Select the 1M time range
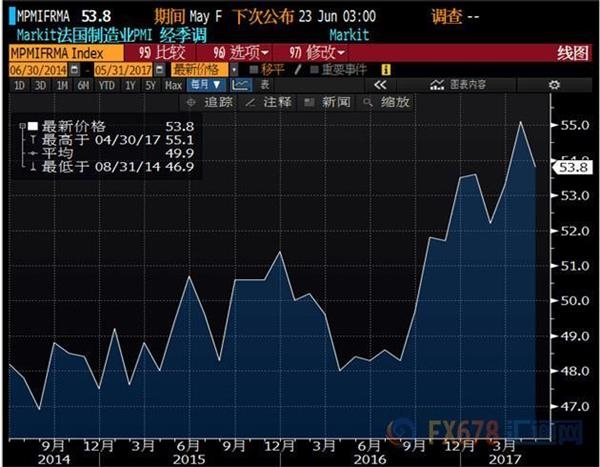The width and height of the screenshot is (600, 467). pos(62,85)
